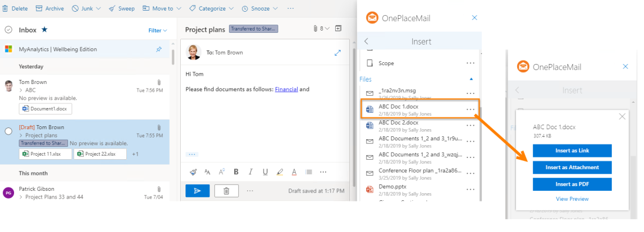Close the ABC Doc 1.docx popup
Image resolution: width=644 pixels, height=232 pixels.
click(x=622, y=117)
